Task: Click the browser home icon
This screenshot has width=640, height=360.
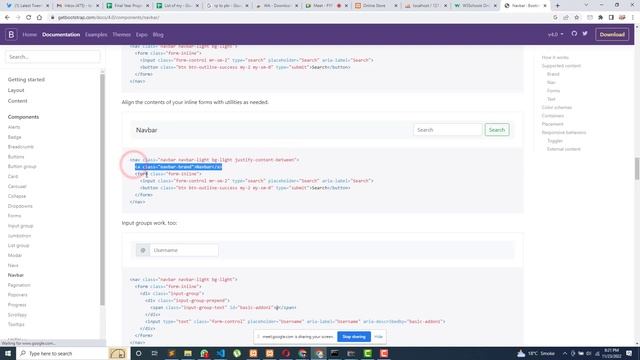Action: click(x=39, y=18)
